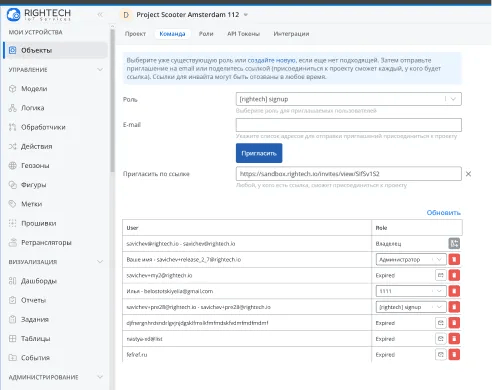
Task: Delete nastya-sd@list invite
Action: (x=454, y=339)
